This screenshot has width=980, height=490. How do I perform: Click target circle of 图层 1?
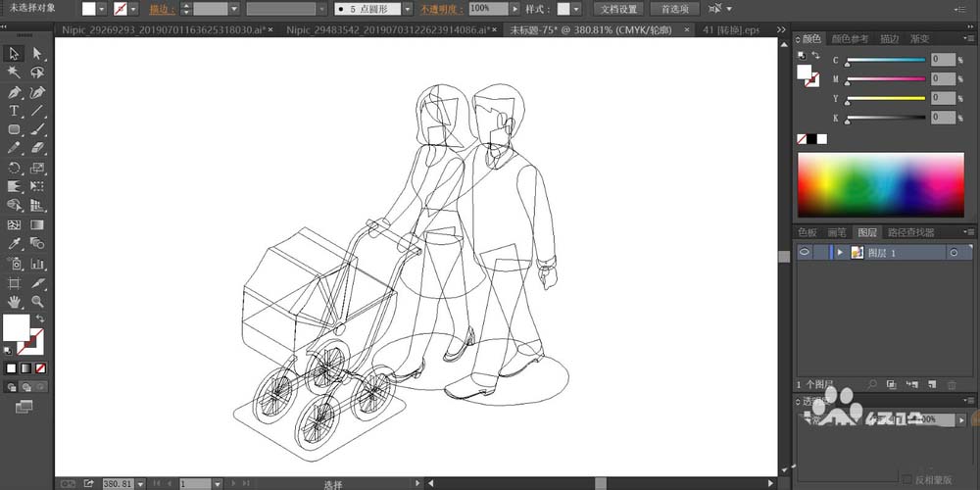tap(954, 253)
